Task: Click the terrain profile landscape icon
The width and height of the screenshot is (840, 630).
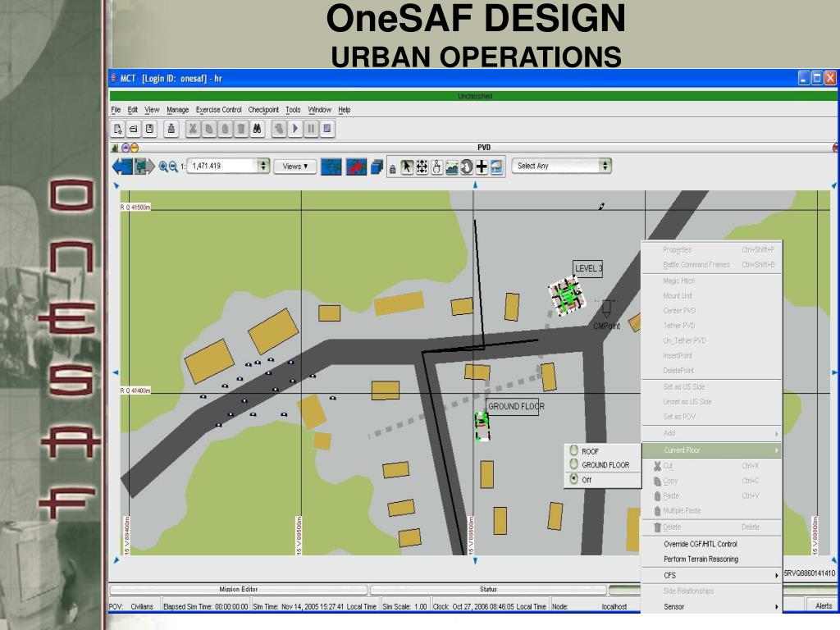Action: pyautogui.click(x=452, y=167)
